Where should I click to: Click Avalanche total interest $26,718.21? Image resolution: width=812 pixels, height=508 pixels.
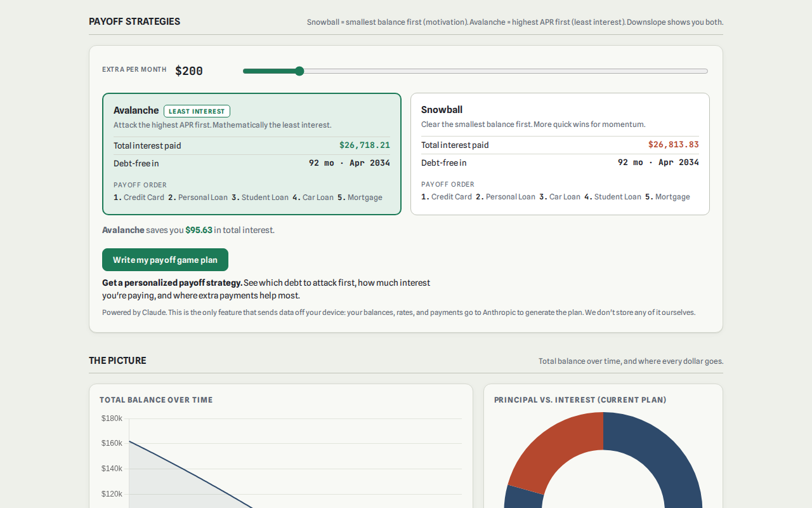(x=365, y=145)
